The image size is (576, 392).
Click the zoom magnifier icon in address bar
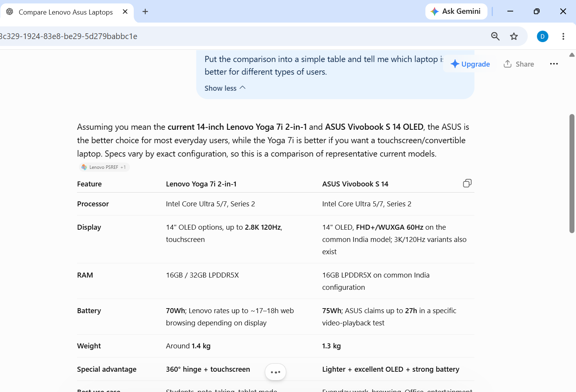pos(495,36)
